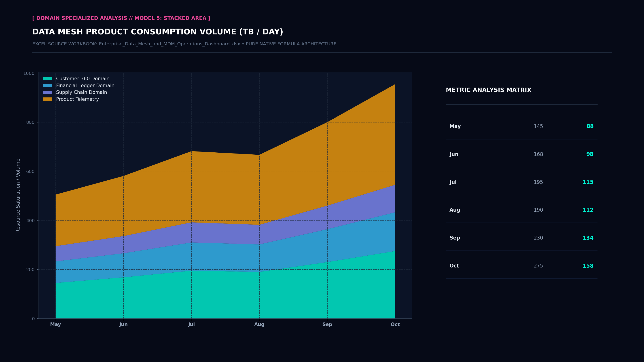
Task: Click value 275 in the Oct row
Action: [538, 266]
